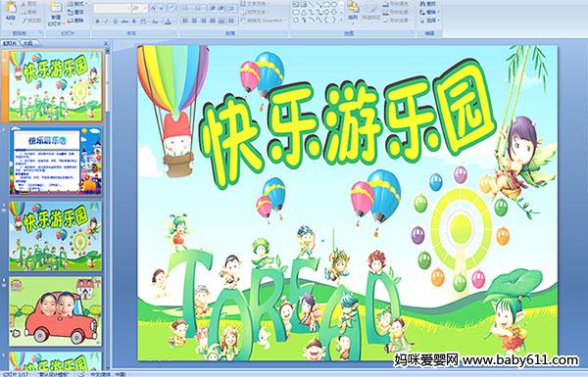Click the Clear Formatting icon

point(172,8)
